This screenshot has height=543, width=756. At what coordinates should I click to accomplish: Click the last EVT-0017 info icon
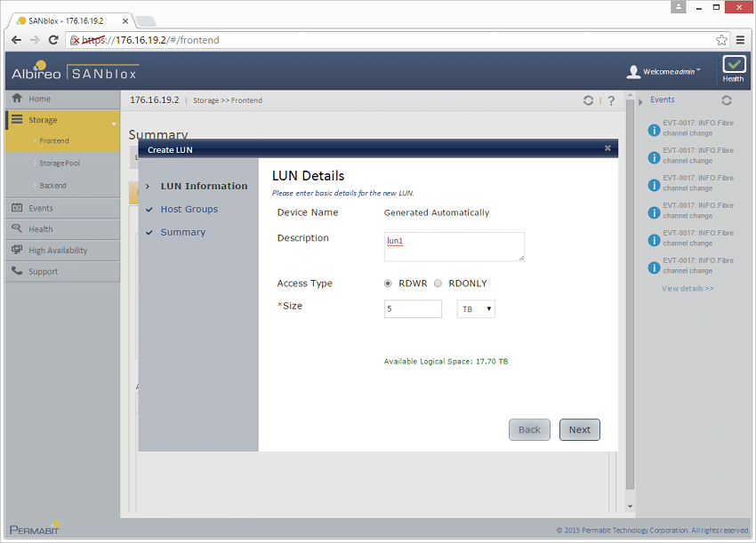(654, 268)
